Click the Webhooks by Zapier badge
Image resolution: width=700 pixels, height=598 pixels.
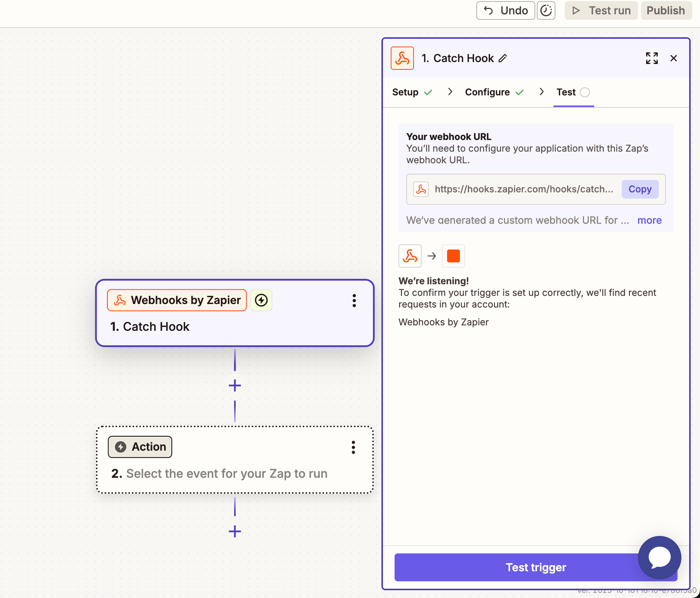[x=177, y=300]
